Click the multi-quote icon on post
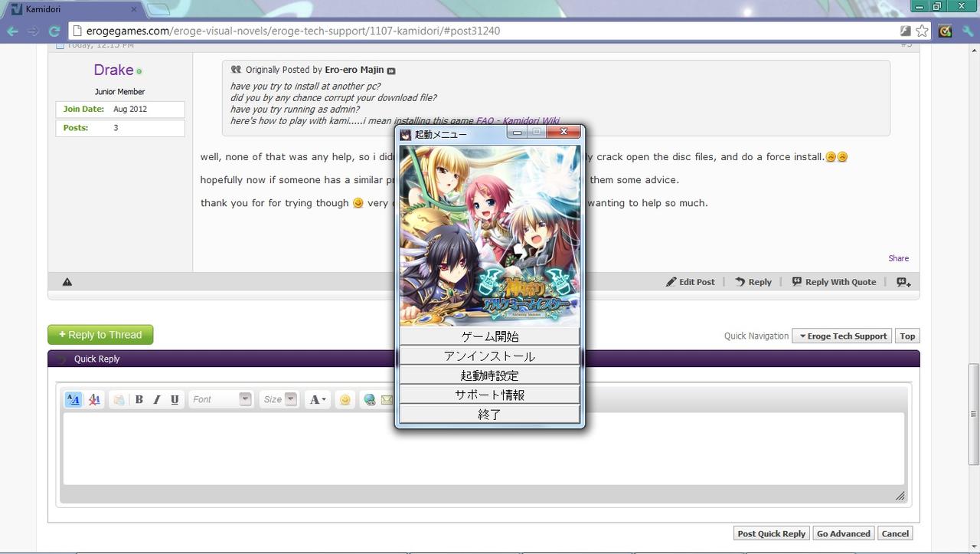 click(x=903, y=282)
